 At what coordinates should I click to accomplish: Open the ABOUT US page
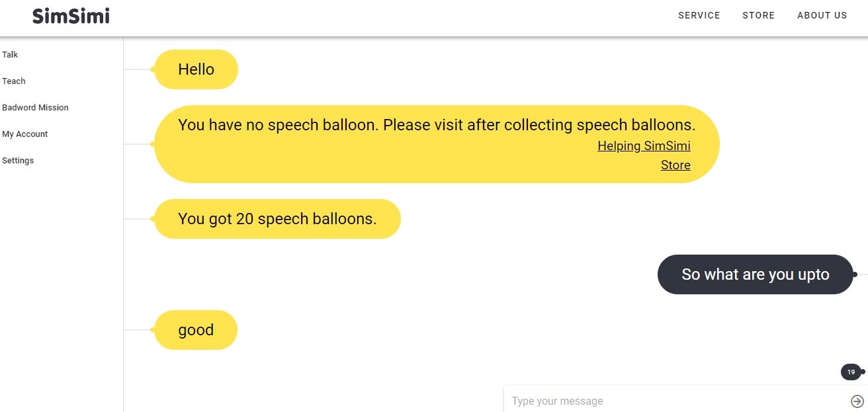(822, 15)
